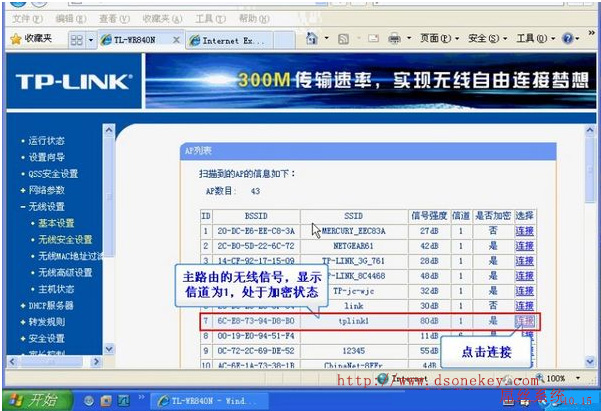This screenshot has width=601, height=411.
Task: Click the SSID column header
Action: (x=354, y=216)
